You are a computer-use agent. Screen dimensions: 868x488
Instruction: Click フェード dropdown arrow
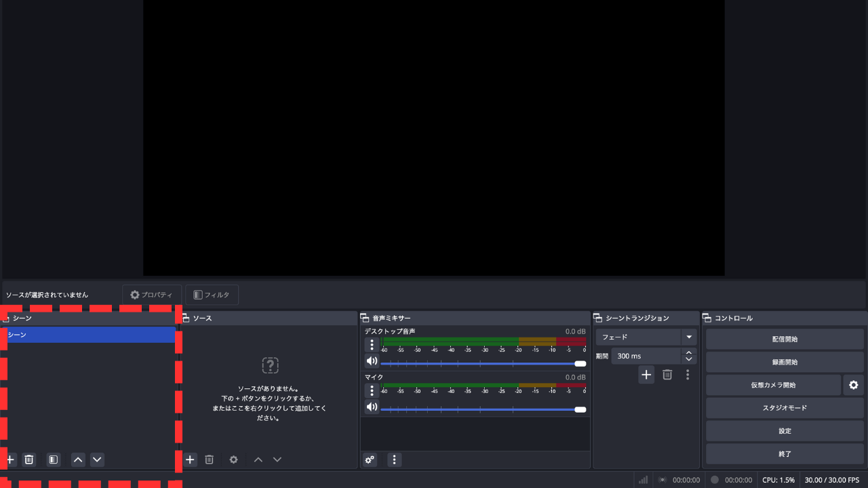(689, 337)
